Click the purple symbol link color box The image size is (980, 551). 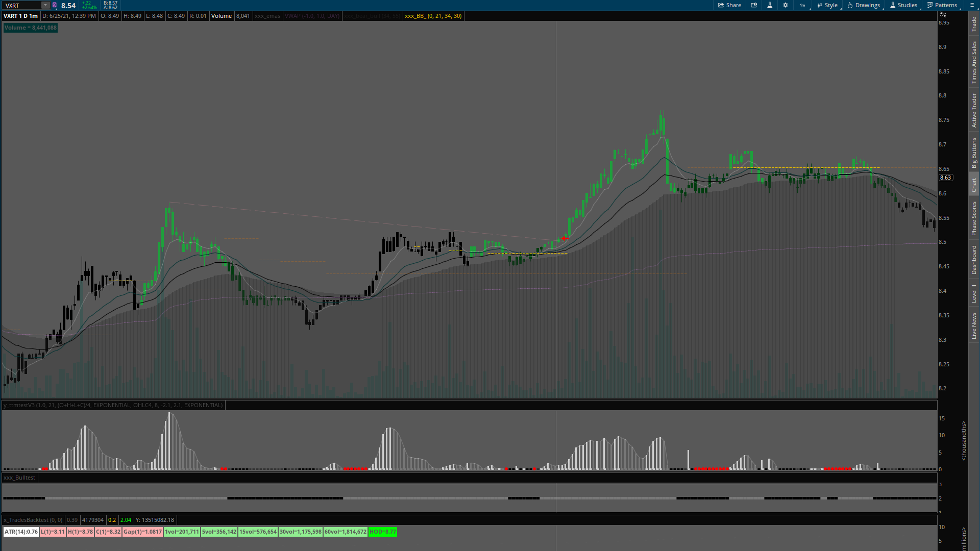pos(55,5)
